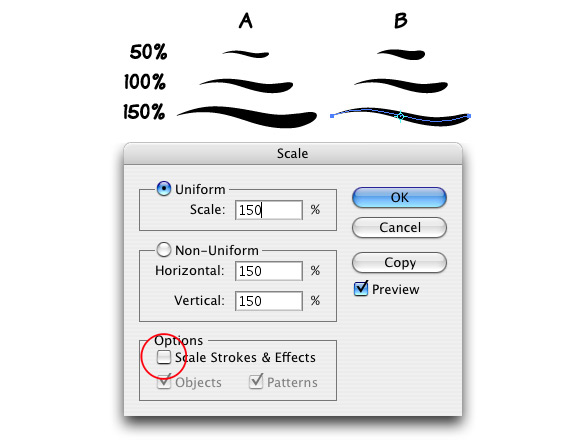Image resolution: width=580 pixels, height=442 pixels.
Task: Click the 50% brush stroke in column A
Action: coord(246,54)
